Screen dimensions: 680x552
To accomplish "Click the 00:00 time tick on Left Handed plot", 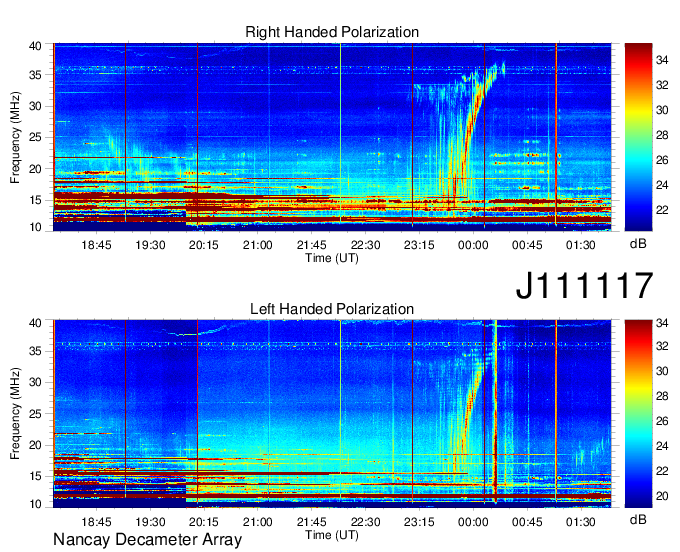I will coord(473,522).
